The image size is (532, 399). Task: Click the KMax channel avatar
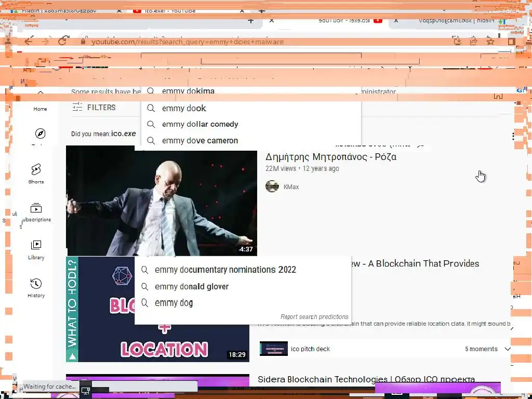pyautogui.click(x=272, y=187)
